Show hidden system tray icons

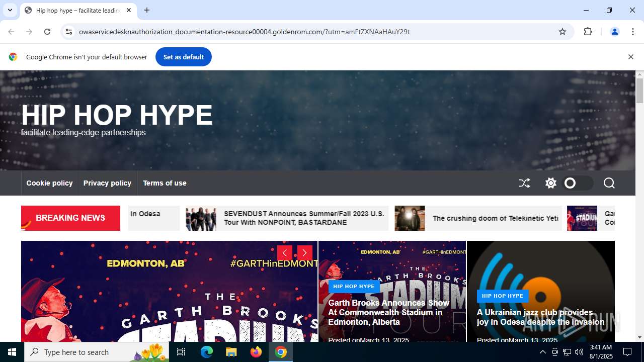(x=542, y=352)
